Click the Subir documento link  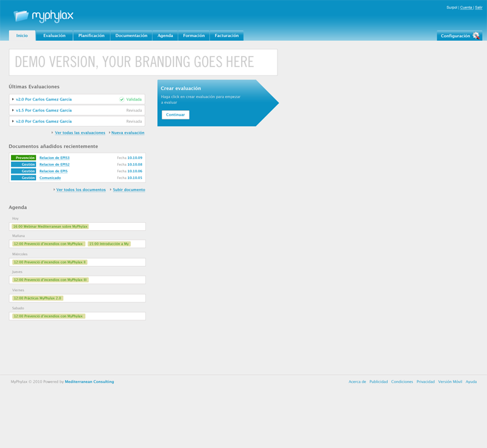[128, 190]
